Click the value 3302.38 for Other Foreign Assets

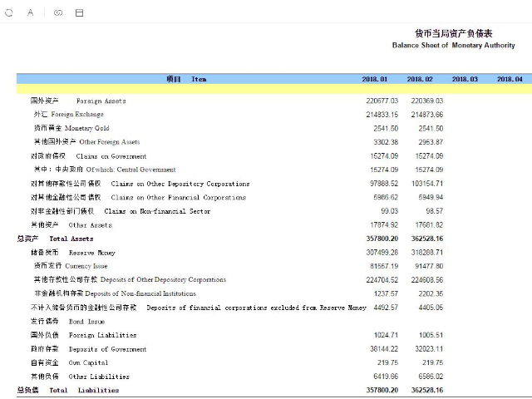pyautogui.click(x=386, y=142)
